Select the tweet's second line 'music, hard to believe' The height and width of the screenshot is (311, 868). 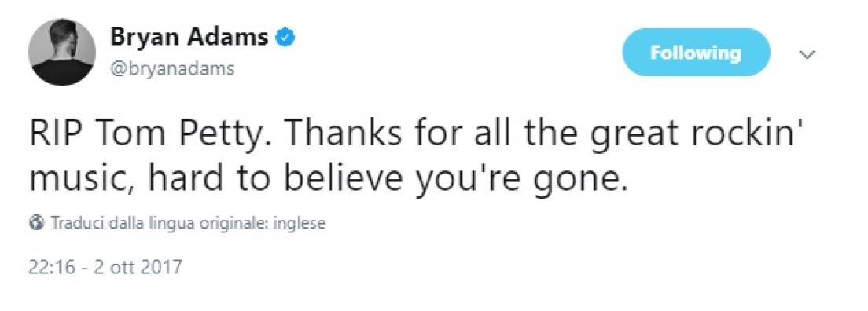click(219, 181)
